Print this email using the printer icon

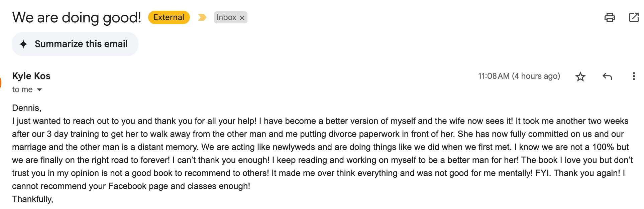610,17
